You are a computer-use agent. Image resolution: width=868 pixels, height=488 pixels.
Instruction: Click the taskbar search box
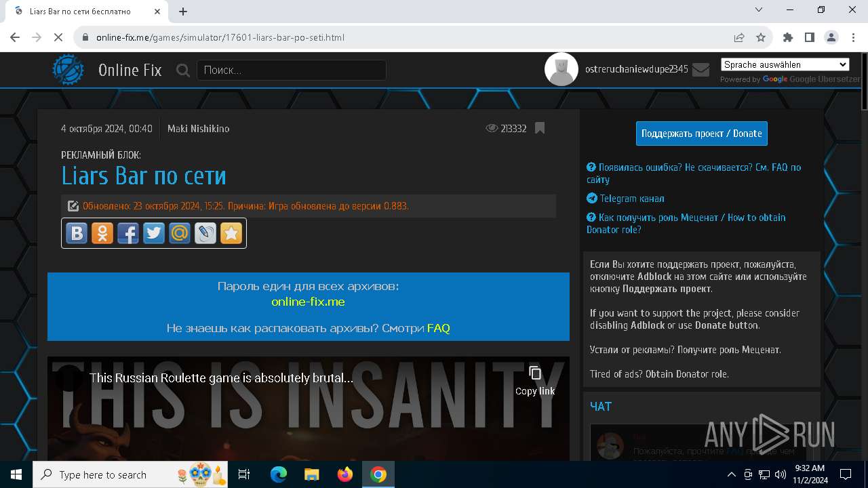click(130, 474)
